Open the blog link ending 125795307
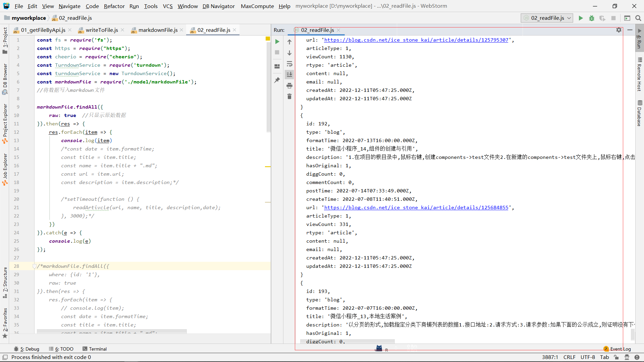644x362 pixels. (x=416, y=40)
